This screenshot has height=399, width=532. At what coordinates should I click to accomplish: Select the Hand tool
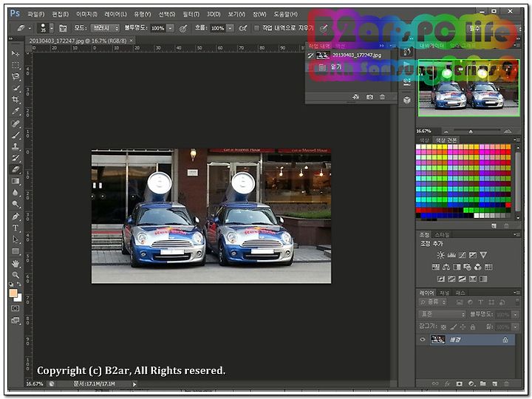pyautogui.click(x=16, y=264)
